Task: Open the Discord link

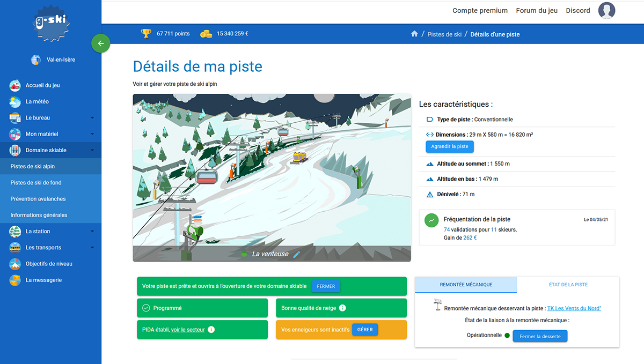Action: pyautogui.click(x=578, y=11)
